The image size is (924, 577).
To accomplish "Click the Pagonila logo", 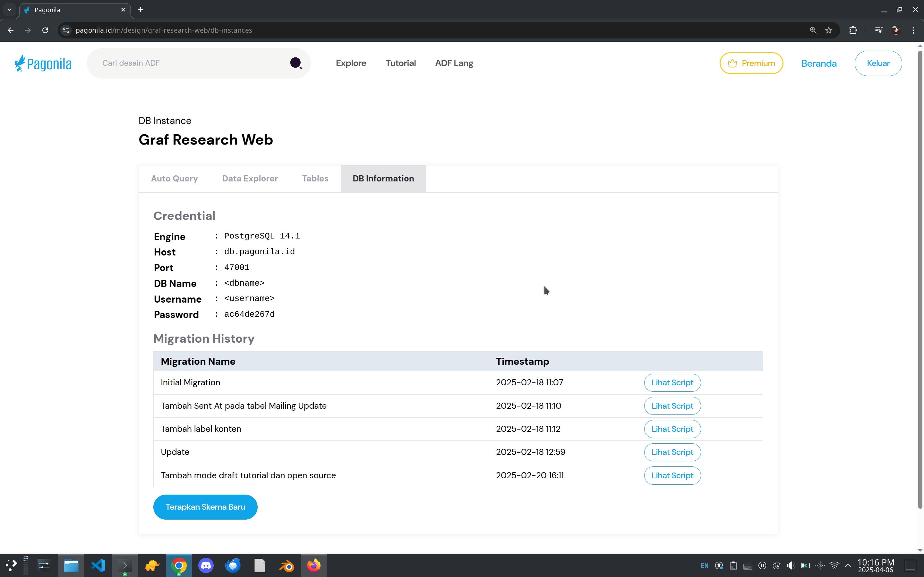I will (x=43, y=63).
